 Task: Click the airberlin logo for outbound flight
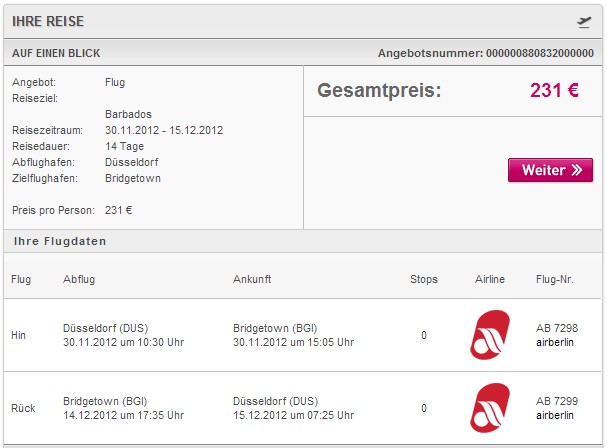(x=490, y=335)
